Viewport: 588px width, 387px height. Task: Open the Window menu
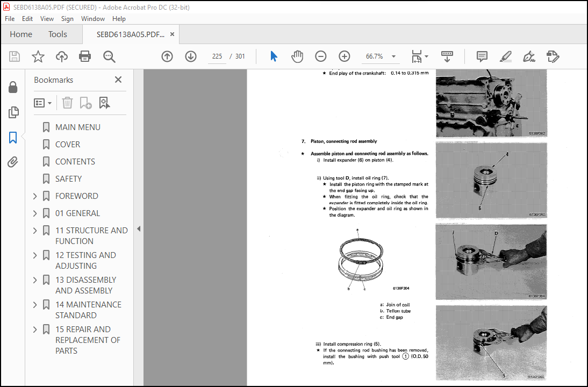point(92,19)
